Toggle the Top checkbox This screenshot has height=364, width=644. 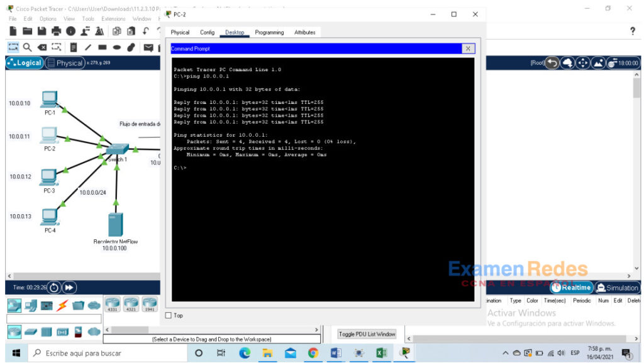pos(169,315)
